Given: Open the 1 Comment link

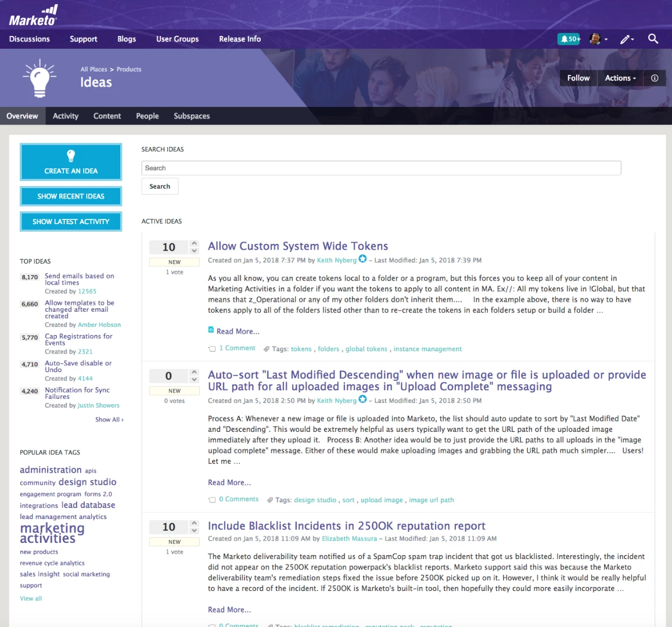Looking at the screenshot, I should coord(237,348).
